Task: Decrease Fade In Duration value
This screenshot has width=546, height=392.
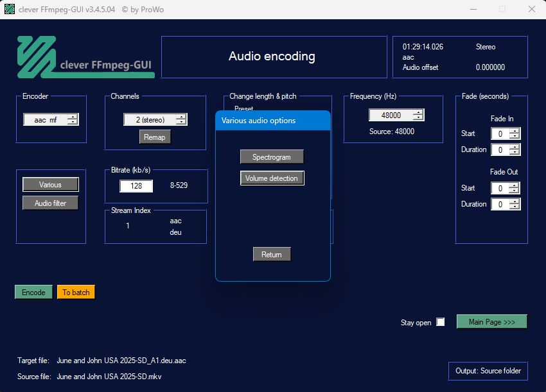Action: [x=515, y=152]
